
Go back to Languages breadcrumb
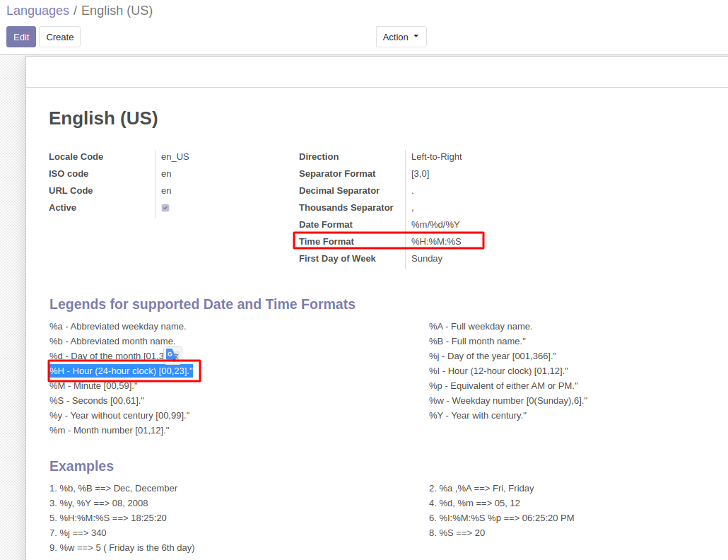[37, 11]
